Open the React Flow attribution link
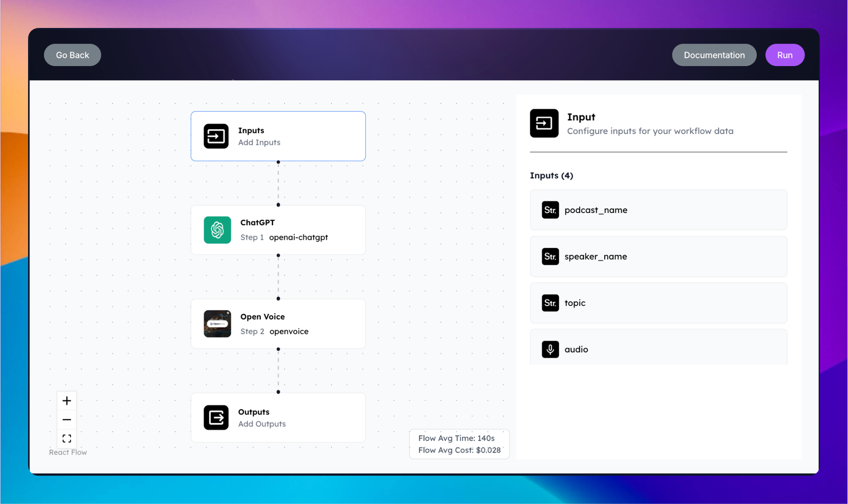 tap(68, 452)
